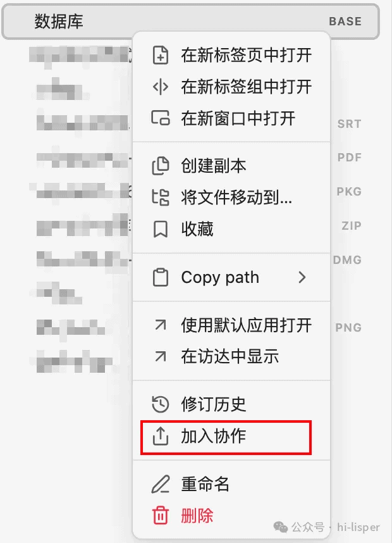
Task: Click the new window icon
Action: click(x=161, y=118)
